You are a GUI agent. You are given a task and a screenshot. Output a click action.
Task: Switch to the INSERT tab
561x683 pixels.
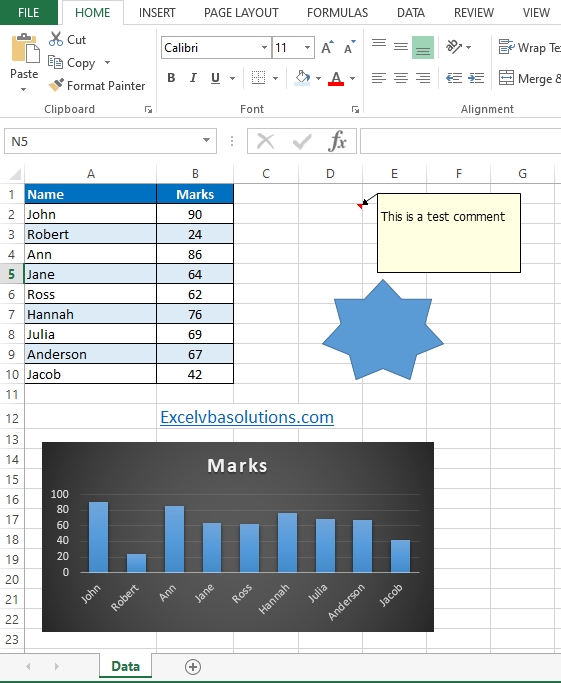click(x=157, y=13)
